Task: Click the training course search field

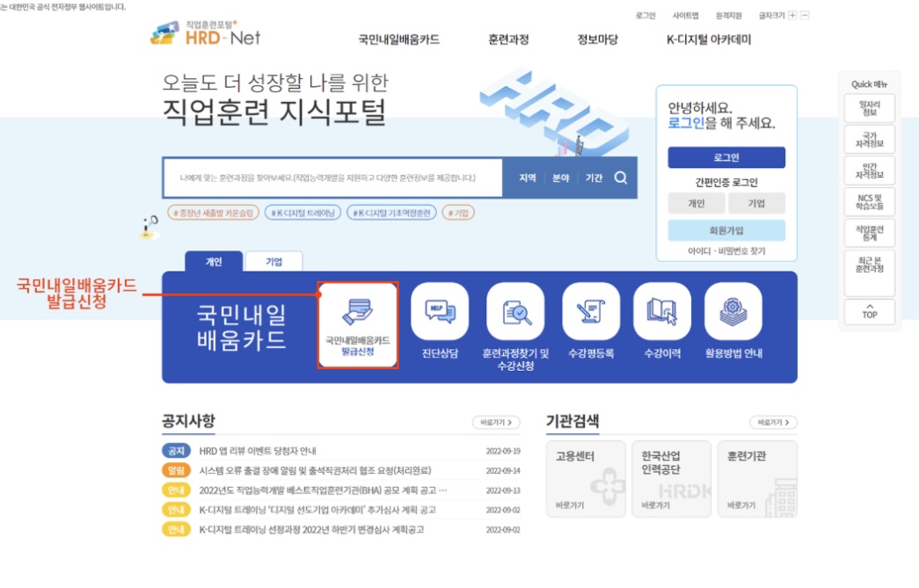Action: [x=332, y=178]
